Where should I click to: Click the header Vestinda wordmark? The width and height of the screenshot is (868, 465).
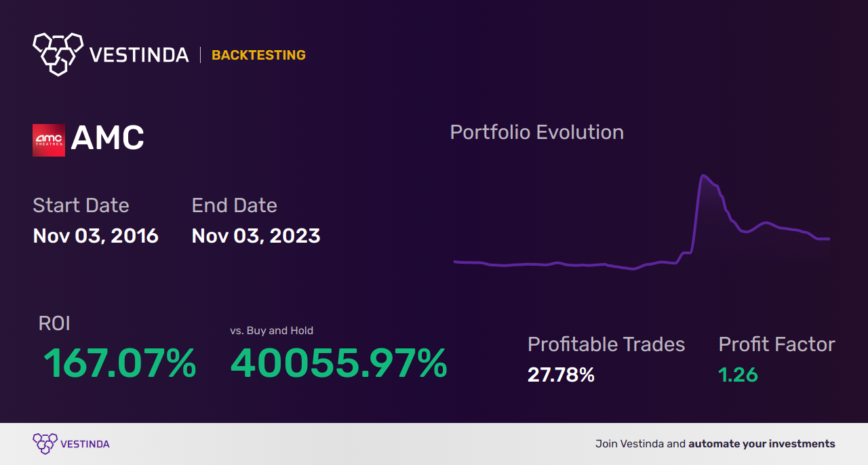pyautogui.click(x=139, y=54)
